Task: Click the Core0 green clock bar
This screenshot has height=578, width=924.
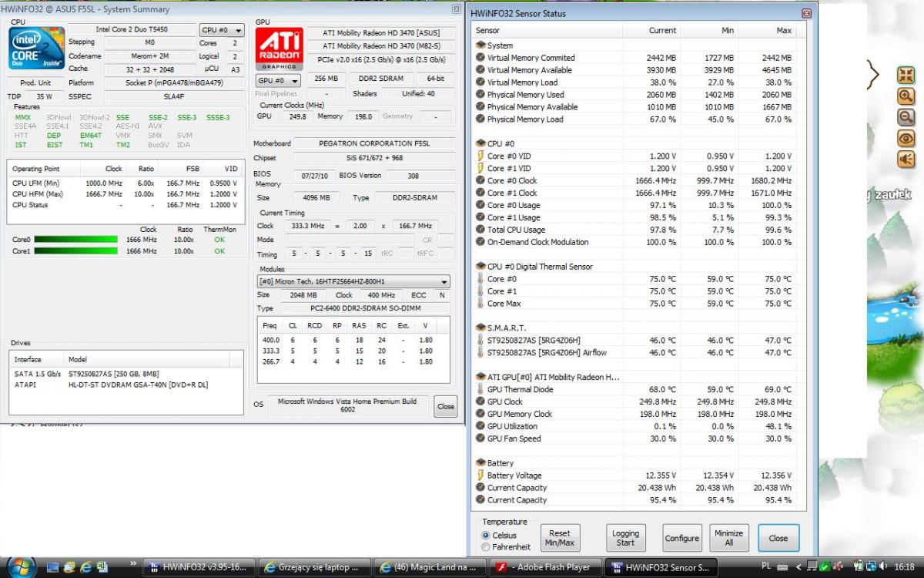Action: tap(76, 240)
